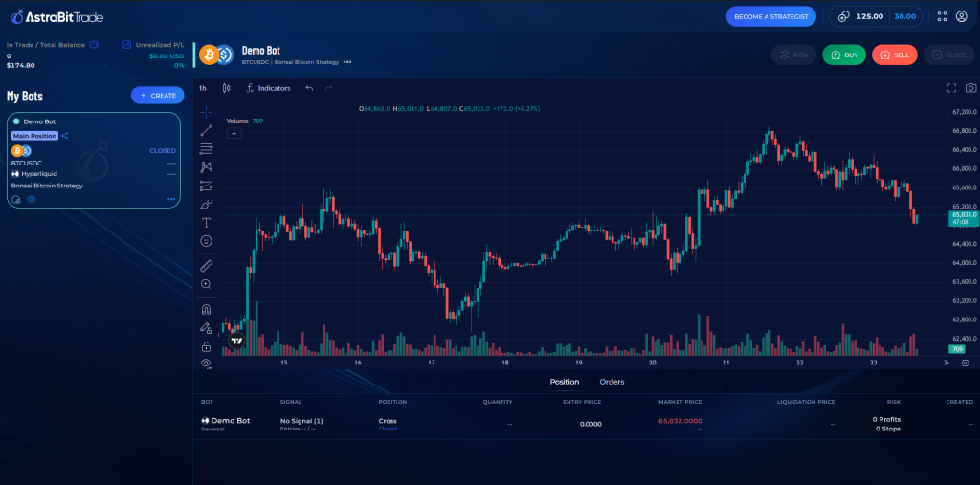The image size is (980, 485).
Task: Toggle magnet mode on chart
Action: pyautogui.click(x=207, y=309)
